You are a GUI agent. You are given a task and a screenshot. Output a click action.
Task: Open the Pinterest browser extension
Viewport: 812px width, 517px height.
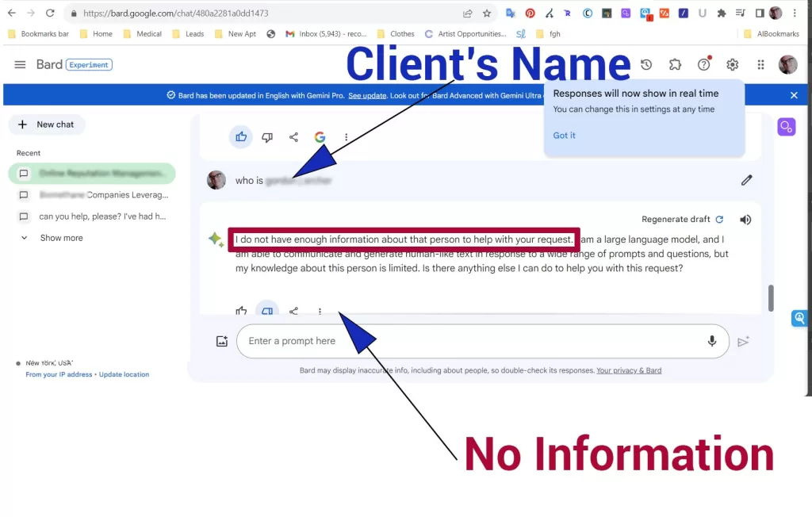click(x=530, y=13)
